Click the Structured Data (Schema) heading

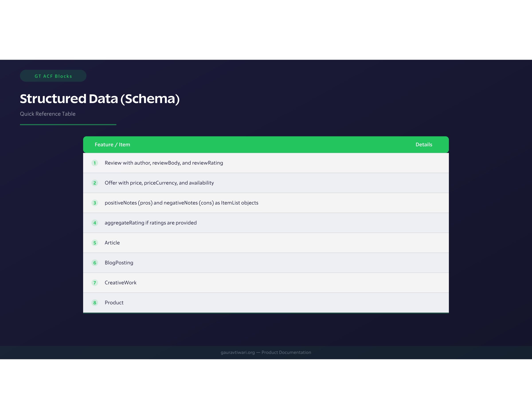click(x=100, y=99)
